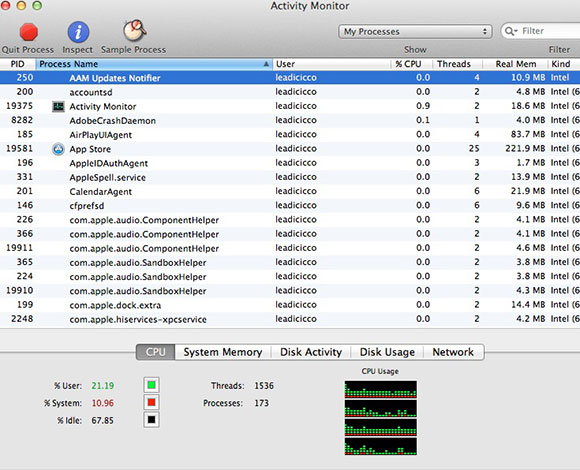
Task: Click the App Store app icon in list
Action: tap(58, 149)
